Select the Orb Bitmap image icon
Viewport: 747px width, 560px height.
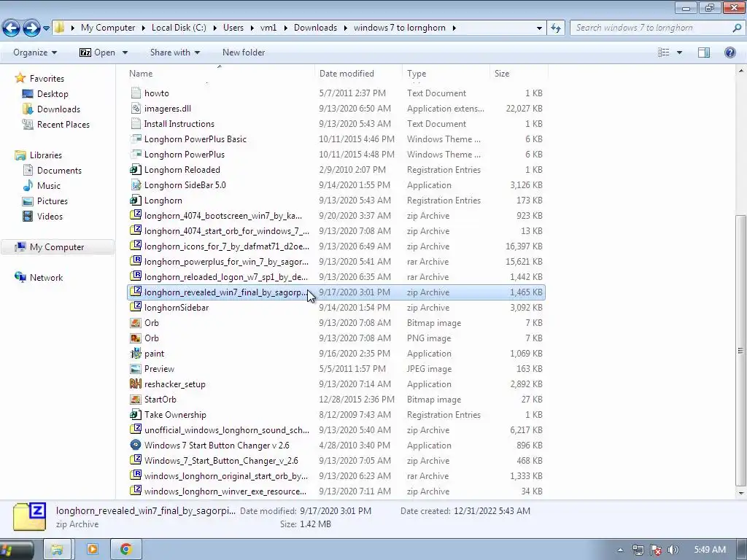coord(136,323)
